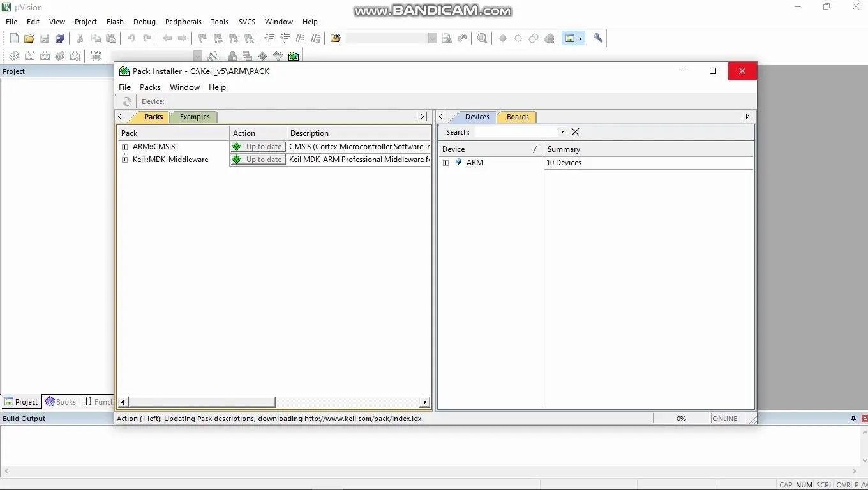Clear the device search with X
The height and width of the screenshot is (490, 868).
575,132
